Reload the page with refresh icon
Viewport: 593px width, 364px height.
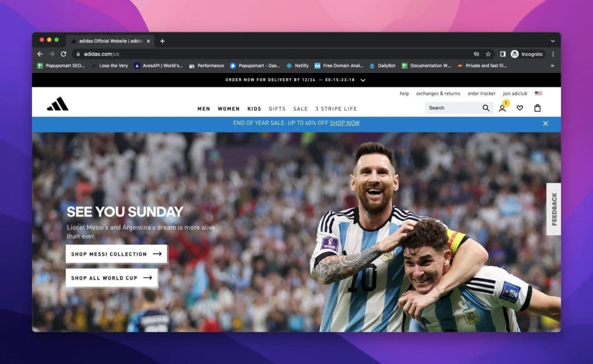coord(64,54)
